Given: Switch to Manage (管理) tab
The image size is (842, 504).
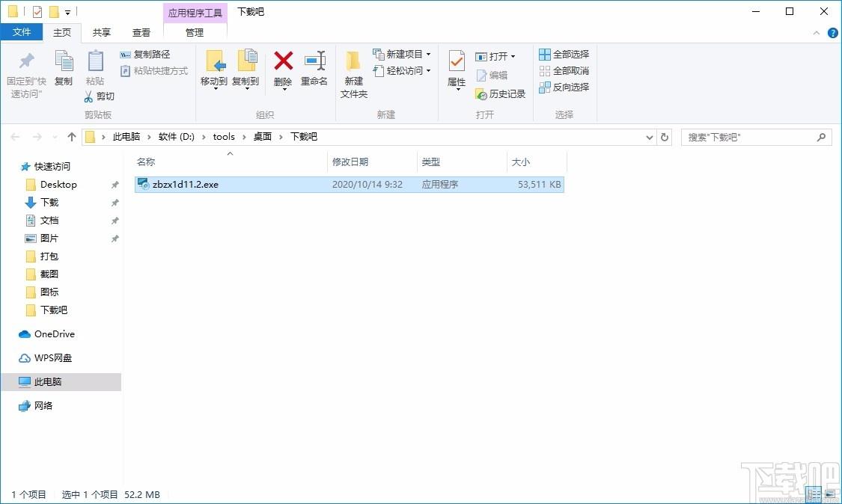Looking at the screenshot, I should tap(195, 33).
